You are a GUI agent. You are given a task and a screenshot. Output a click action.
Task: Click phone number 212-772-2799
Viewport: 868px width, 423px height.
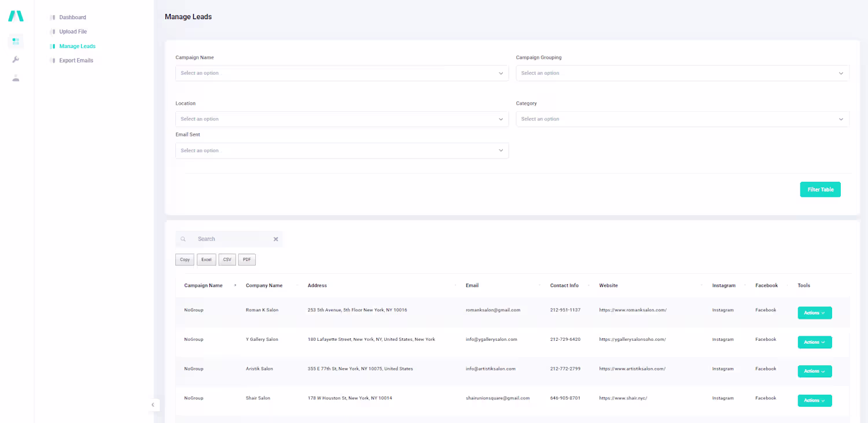click(565, 369)
